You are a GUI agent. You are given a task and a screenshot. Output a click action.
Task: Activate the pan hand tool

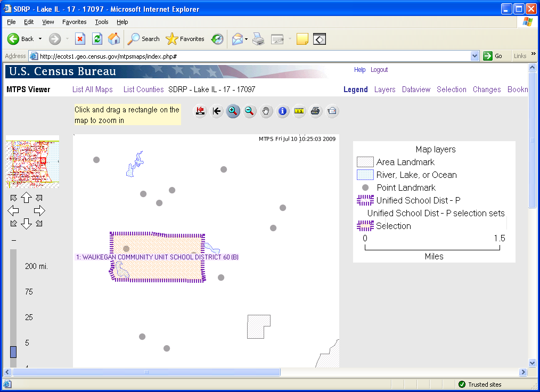(x=266, y=111)
